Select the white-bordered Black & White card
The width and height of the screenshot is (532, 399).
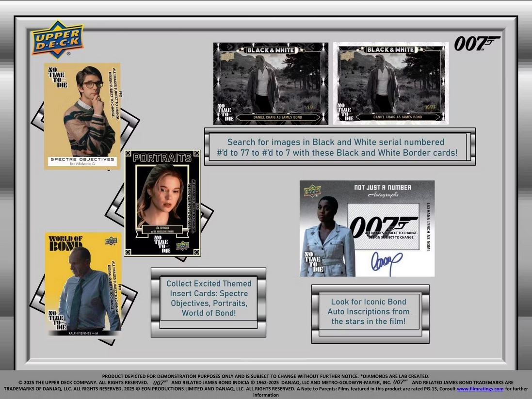coord(390,83)
